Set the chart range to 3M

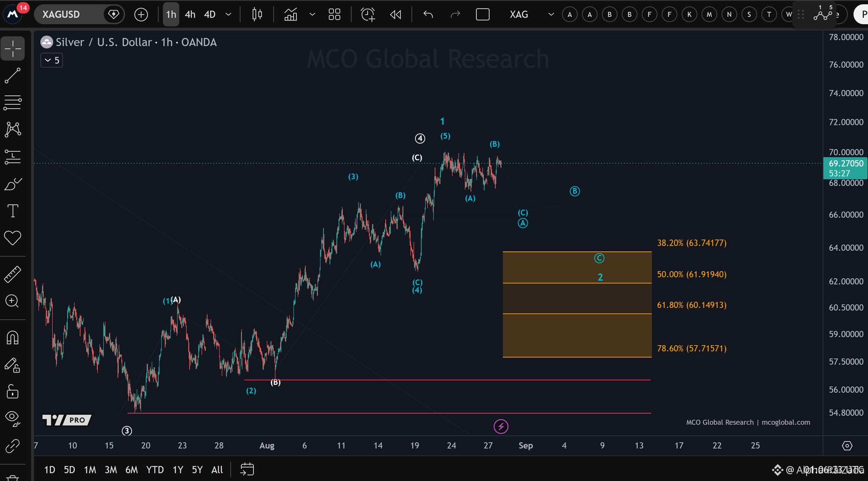(x=111, y=470)
